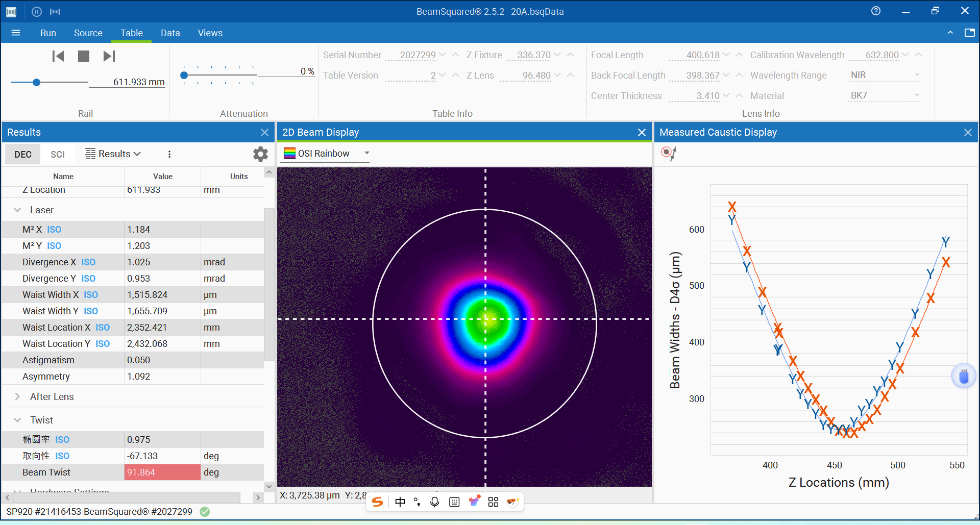Image resolution: width=980 pixels, height=525 pixels.
Task: Open the three-dot options in Results panel
Action: tap(169, 154)
